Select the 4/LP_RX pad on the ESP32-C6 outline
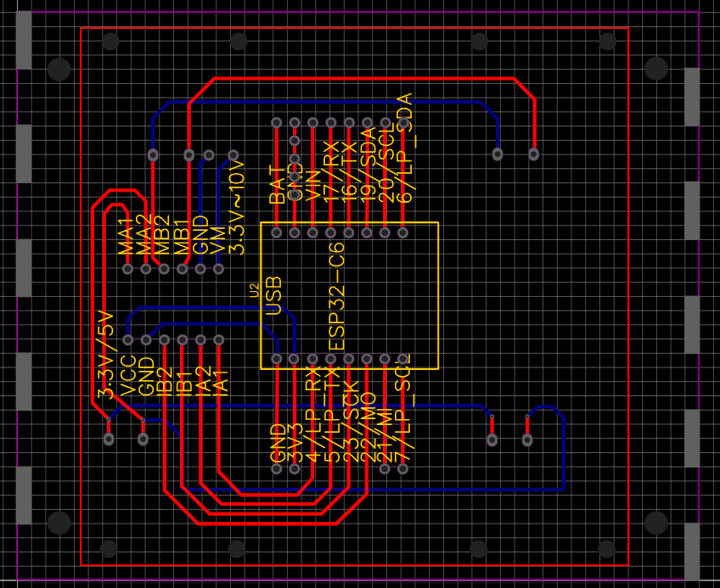Viewport: 720px width, 588px height. pyautogui.click(x=312, y=359)
